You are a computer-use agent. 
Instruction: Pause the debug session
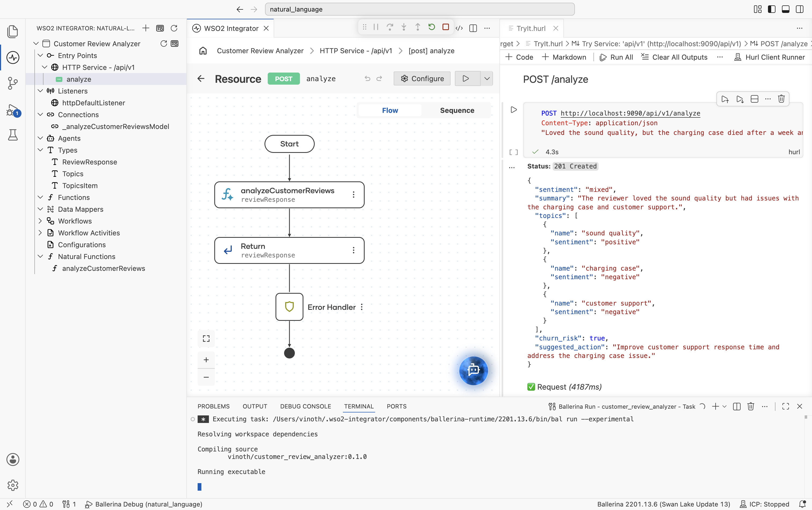[376, 27]
